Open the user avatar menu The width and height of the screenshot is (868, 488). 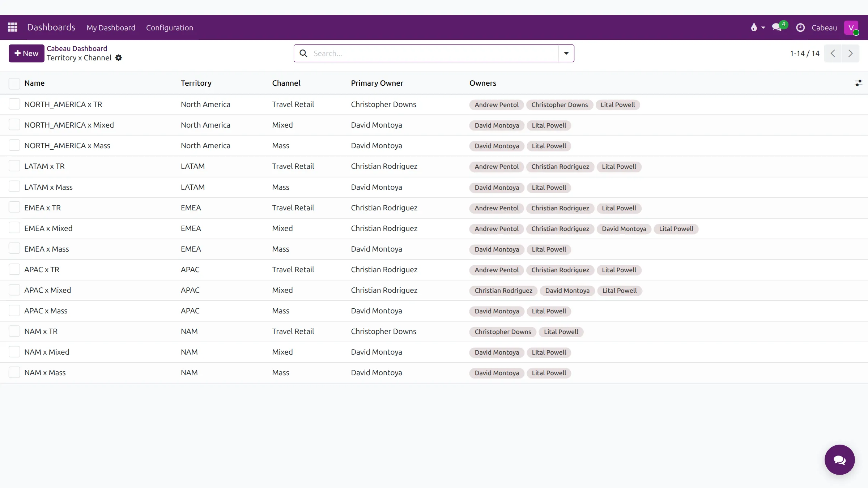(851, 27)
